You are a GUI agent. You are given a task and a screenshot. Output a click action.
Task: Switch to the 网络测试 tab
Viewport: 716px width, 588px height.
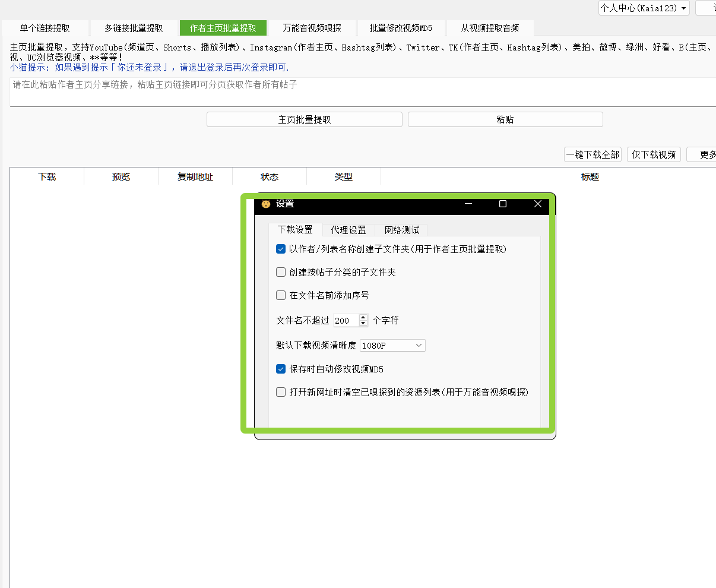402,230
